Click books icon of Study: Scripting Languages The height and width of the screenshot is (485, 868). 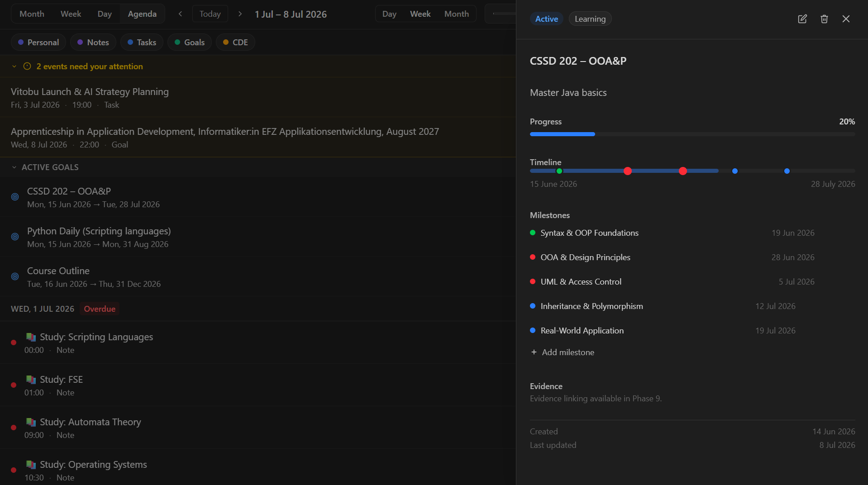(31, 337)
